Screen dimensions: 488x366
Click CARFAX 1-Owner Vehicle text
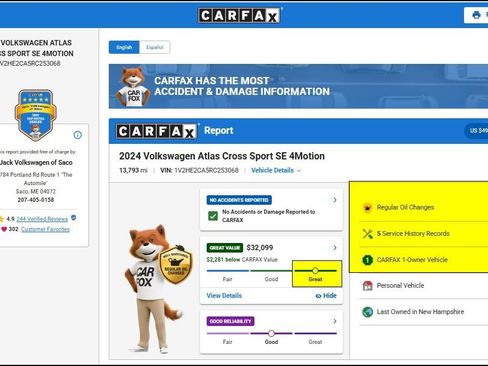412,260
